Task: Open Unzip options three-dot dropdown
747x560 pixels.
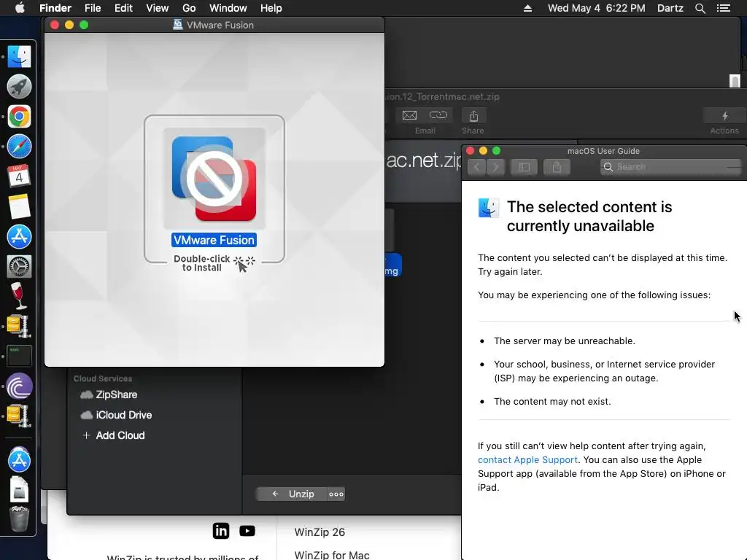Action: 336,494
